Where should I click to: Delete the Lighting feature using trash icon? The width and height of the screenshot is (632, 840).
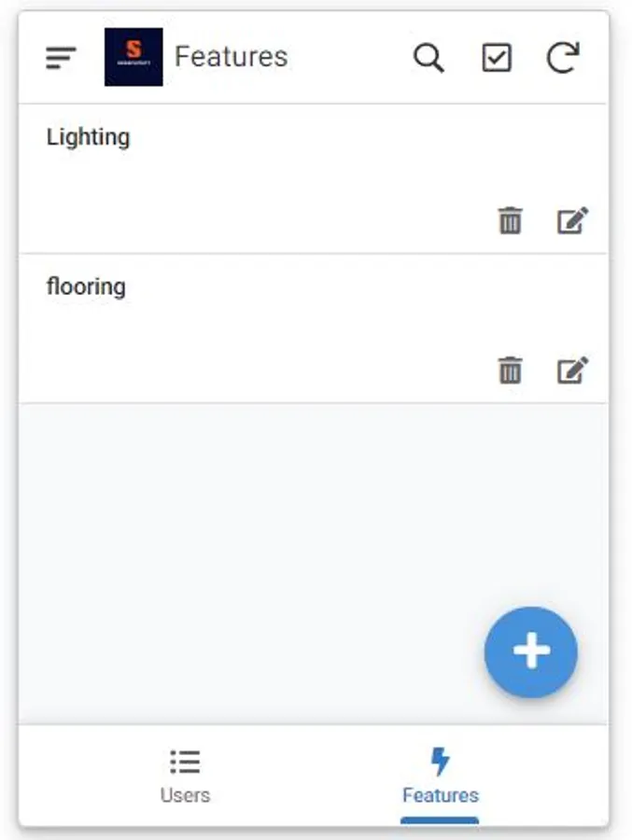tap(510, 221)
